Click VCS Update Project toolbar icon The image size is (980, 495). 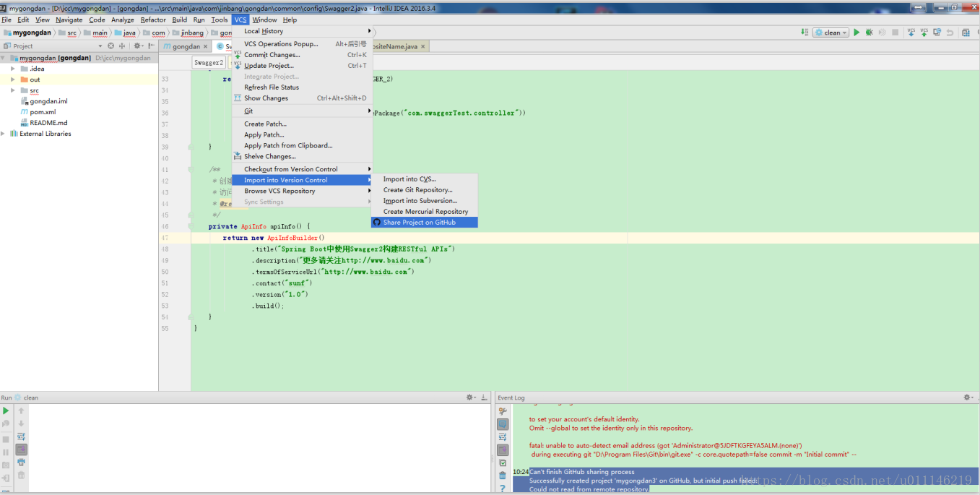[x=911, y=33]
